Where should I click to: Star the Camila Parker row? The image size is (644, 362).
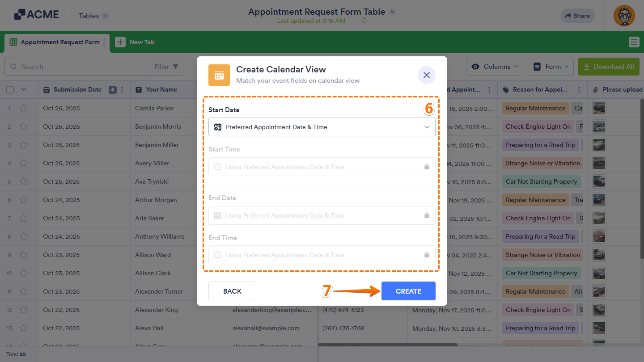pos(24,108)
